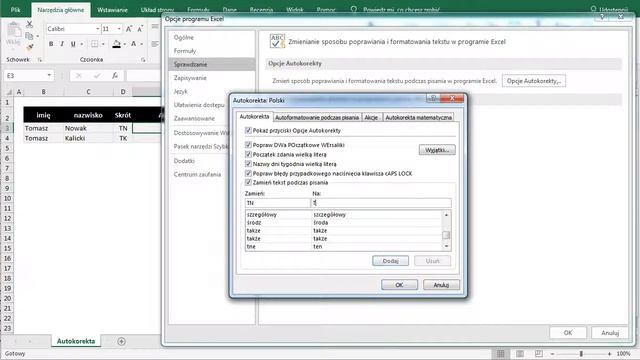Click the zoom slider handle in status bar
This screenshot has width=640, height=360.
[581, 354]
